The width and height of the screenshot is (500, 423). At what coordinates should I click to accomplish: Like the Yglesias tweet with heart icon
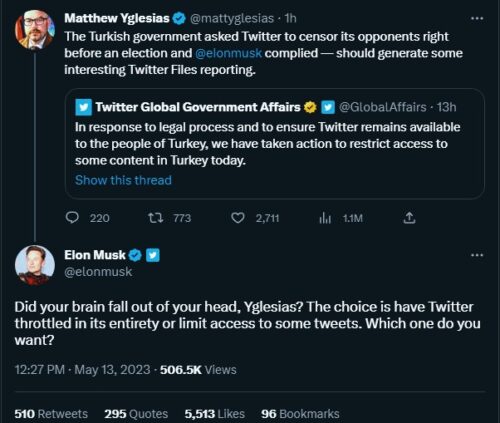pyautogui.click(x=238, y=218)
